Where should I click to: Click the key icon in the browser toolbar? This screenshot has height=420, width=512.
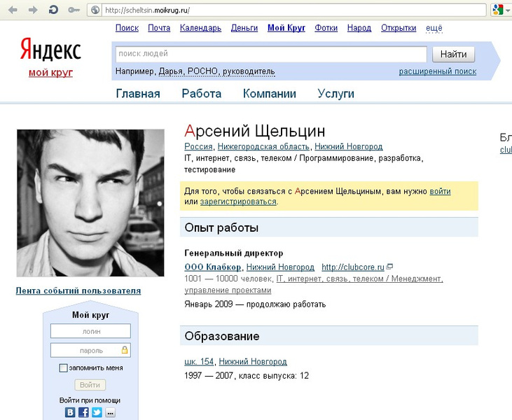pos(74,10)
